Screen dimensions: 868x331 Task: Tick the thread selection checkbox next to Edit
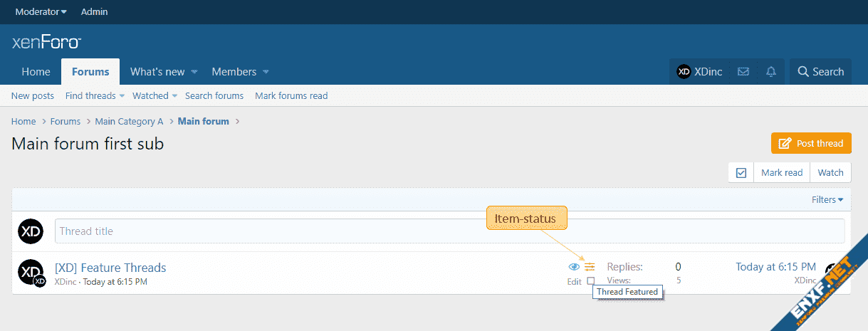coord(590,281)
